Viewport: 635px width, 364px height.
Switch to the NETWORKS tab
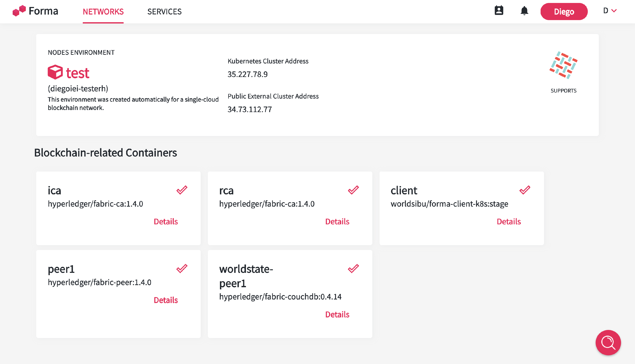(x=103, y=11)
